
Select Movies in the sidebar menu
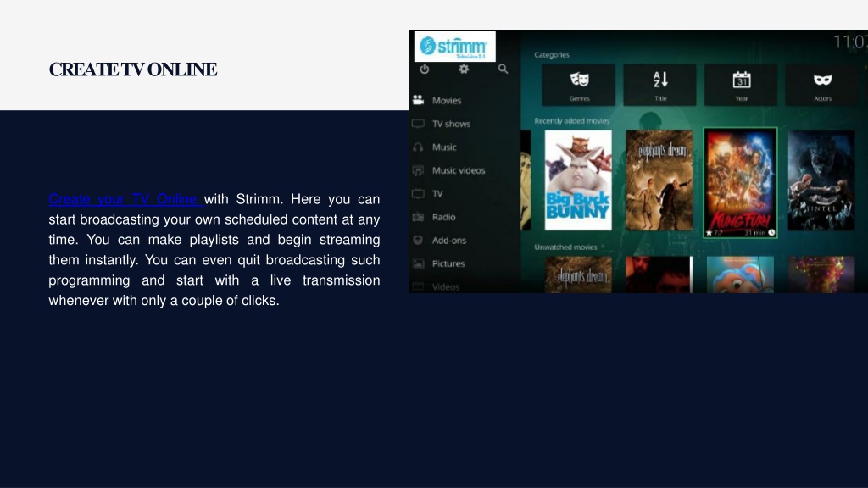point(447,101)
